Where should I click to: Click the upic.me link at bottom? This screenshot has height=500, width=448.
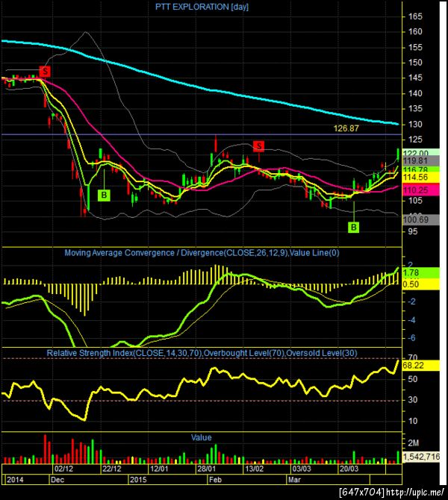(x=415, y=492)
